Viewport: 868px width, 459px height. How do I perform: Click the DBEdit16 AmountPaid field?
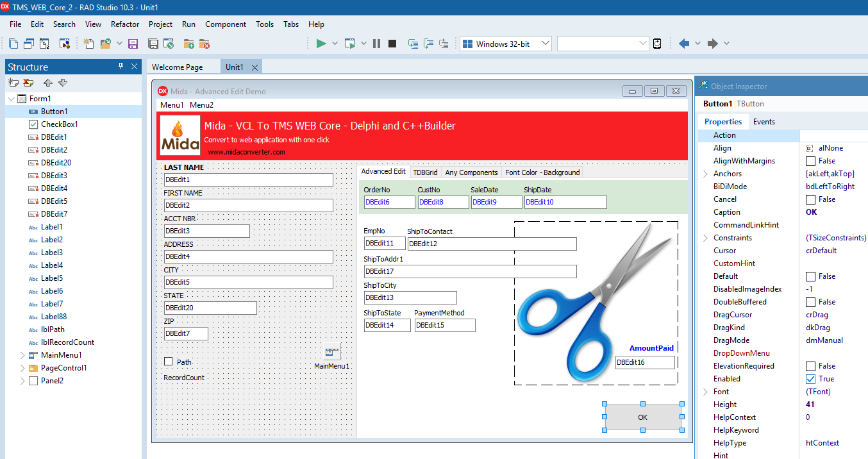pos(645,362)
